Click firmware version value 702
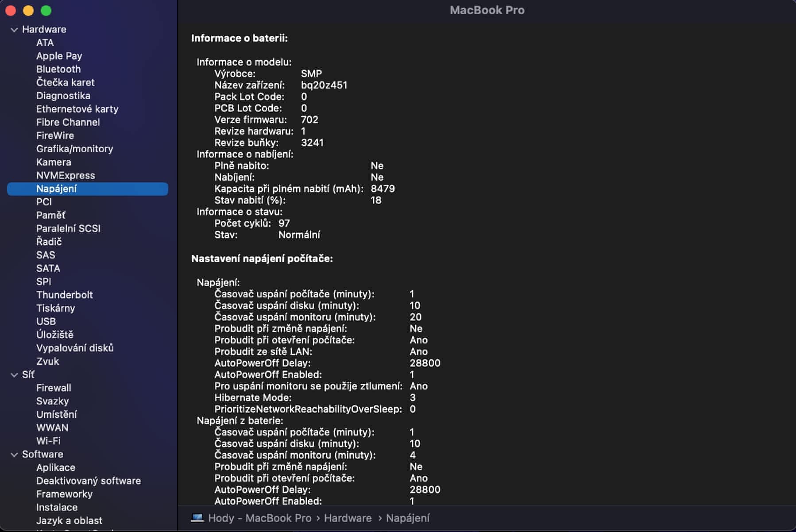Screen dimensions: 796x532 tap(309, 120)
